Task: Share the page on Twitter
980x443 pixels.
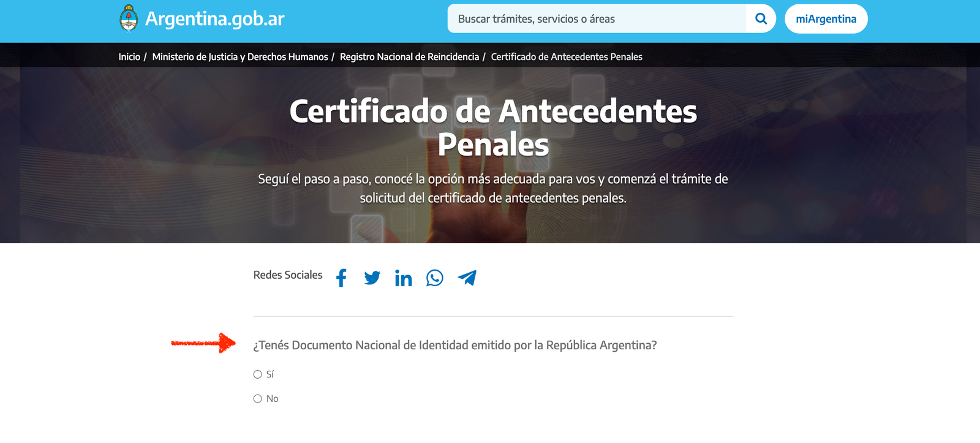Action: [x=372, y=278]
